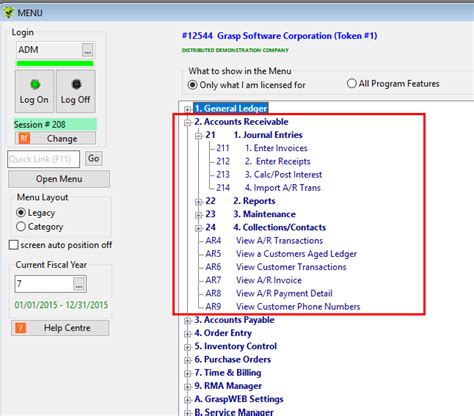Open AR6 View Customer Transactions
Screen dimensions: 474x416
[x=276, y=267]
